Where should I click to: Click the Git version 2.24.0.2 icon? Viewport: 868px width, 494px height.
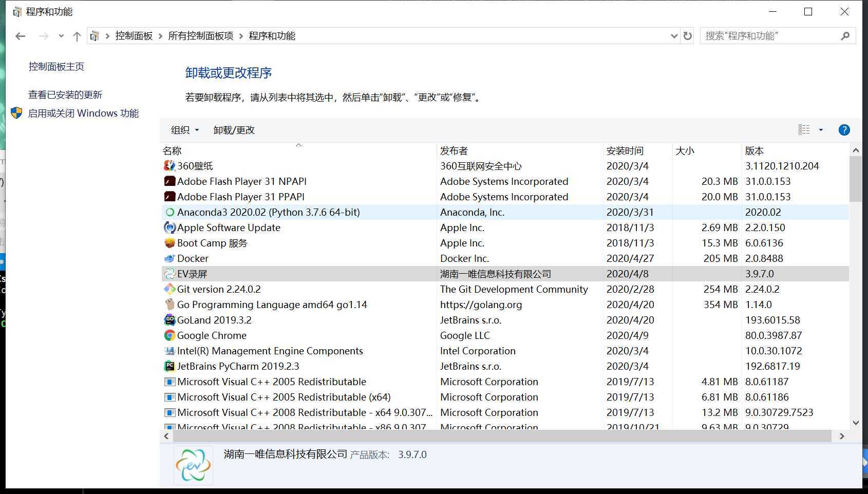(169, 289)
